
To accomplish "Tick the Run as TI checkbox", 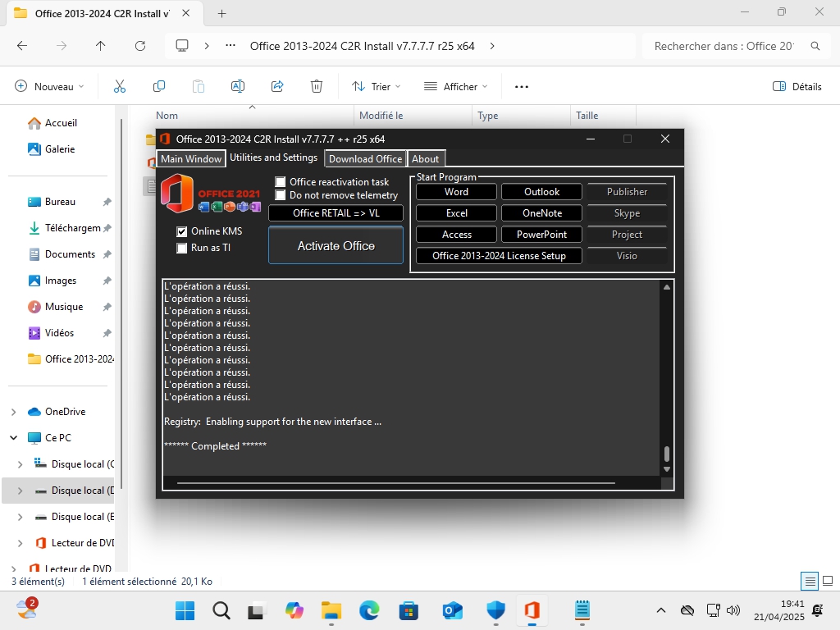I will pos(182,248).
